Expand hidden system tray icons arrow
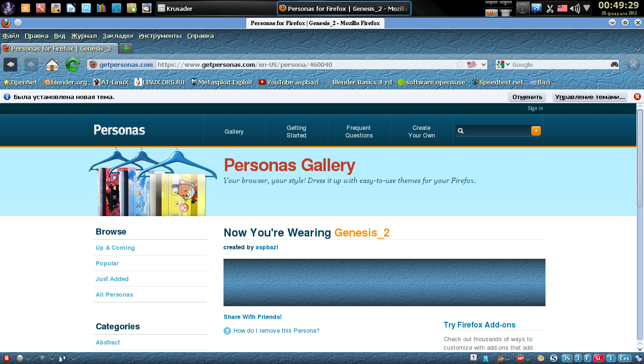Image resolution: width=644 pixels, height=364 pixels. (x=587, y=8)
